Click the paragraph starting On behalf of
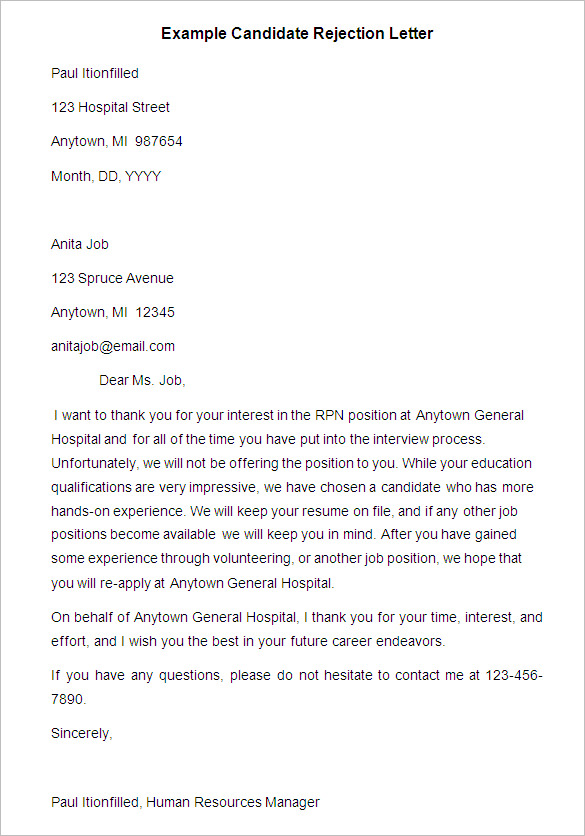 coord(297,629)
